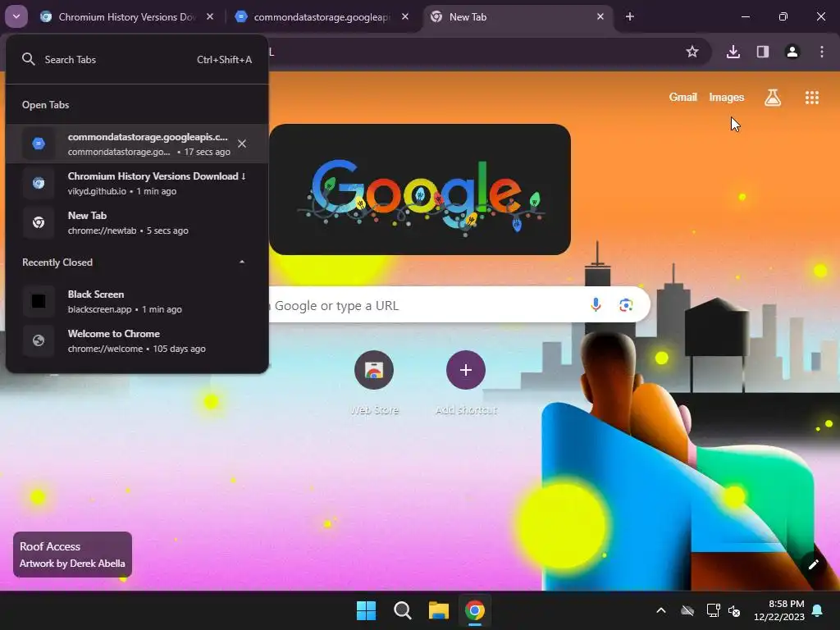Select commondatastorage.googleapis entry in Open Tabs list
The image size is (840, 630).
137,144
